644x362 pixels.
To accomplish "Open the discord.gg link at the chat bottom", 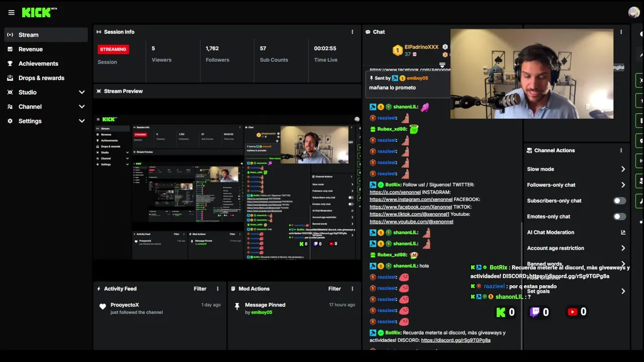I will (455, 340).
